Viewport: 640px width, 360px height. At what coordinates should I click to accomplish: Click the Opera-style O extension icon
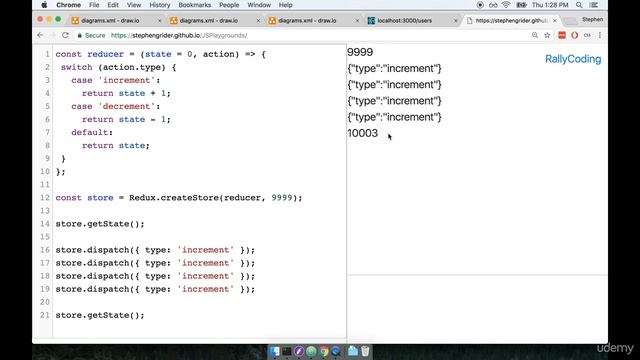click(x=574, y=35)
